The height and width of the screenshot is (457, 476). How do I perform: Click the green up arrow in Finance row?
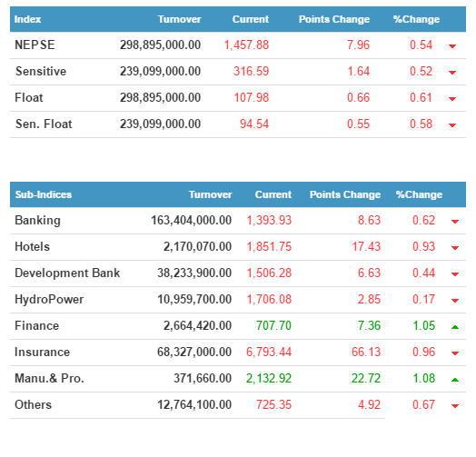(x=455, y=327)
